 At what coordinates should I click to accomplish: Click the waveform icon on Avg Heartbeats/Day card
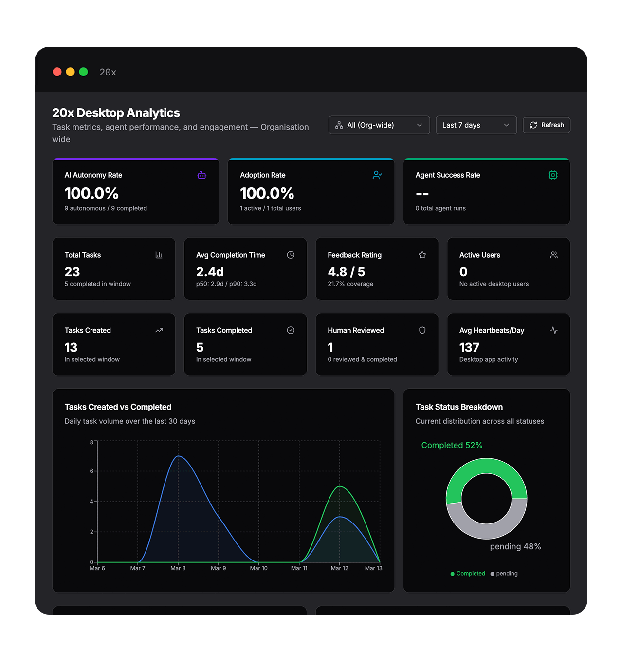554,330
